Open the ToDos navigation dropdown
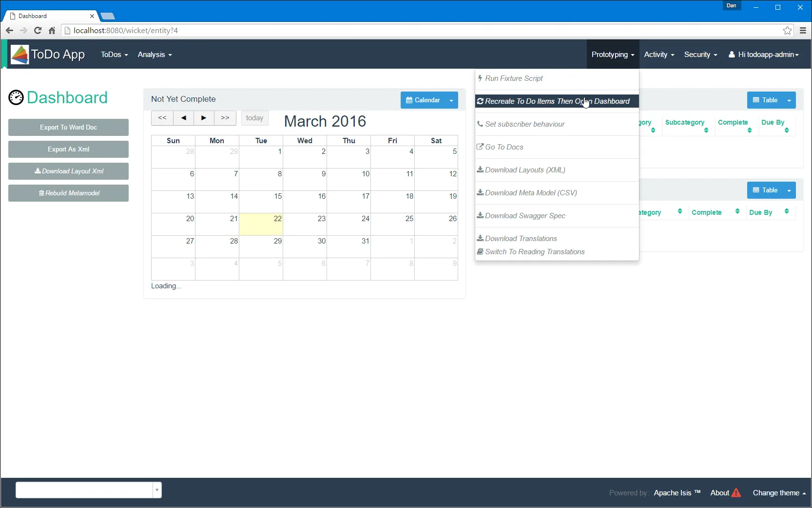 click(x=114, y=55)
